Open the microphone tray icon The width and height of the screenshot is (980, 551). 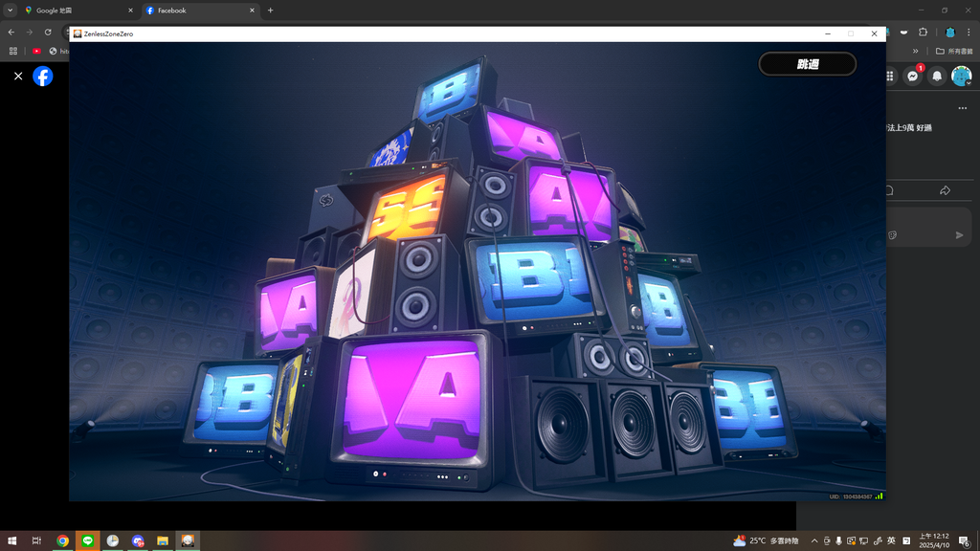[x=838, y=541]
